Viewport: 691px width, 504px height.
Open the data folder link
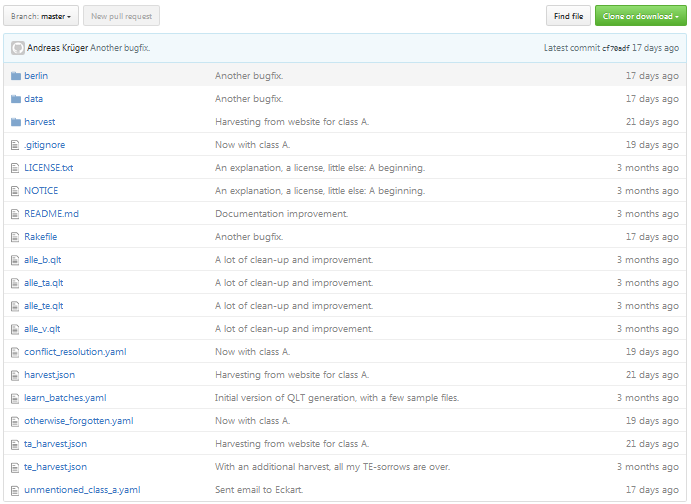[33, 99]
